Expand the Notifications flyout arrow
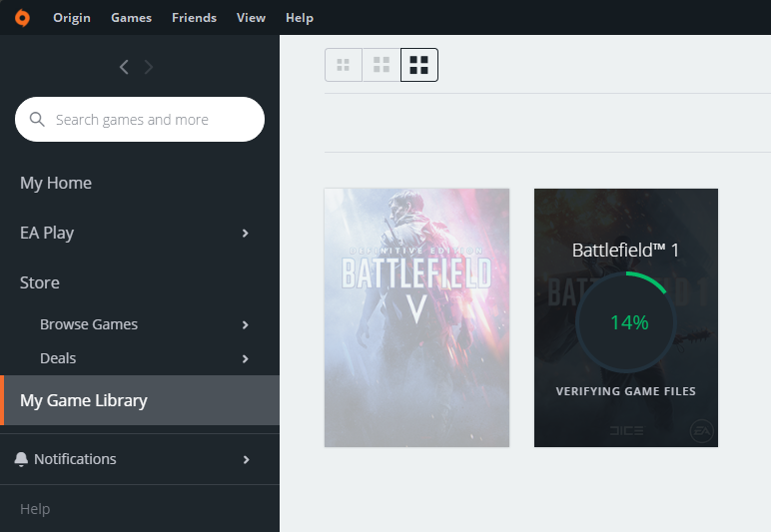 pyautogui.click(x=247, y=460)
